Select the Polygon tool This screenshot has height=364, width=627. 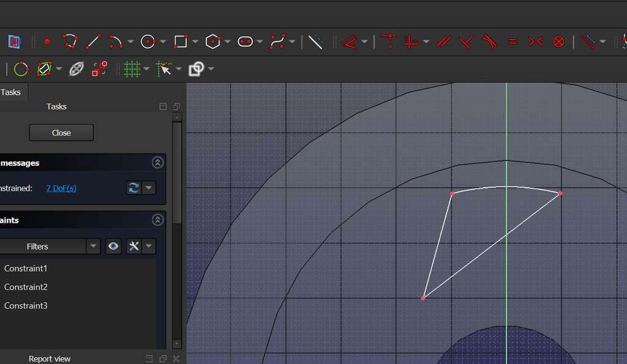pyautogui.click(x=212, y=42)
